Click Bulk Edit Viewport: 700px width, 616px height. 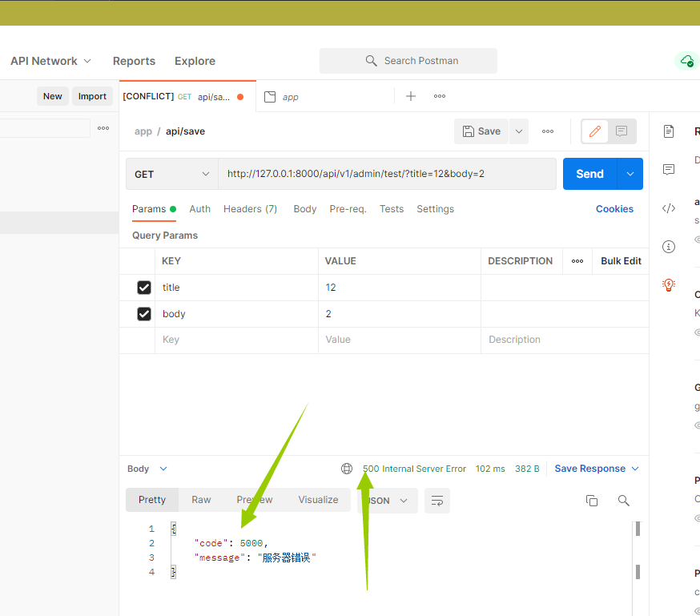click(x=621, y=261)
